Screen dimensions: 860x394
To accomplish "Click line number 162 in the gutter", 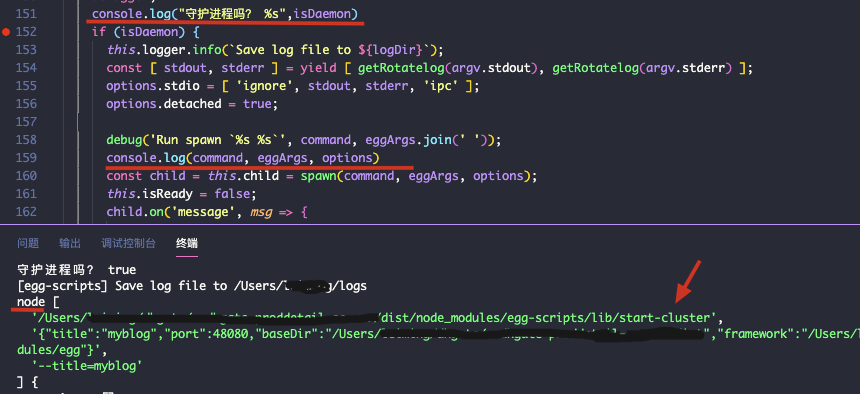I will pyautogui.click(x=26, y=212).
